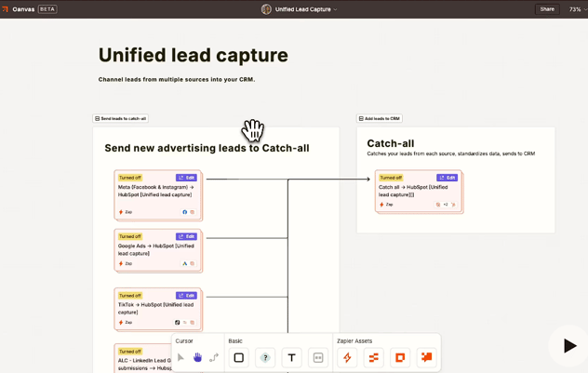The image size is (588, 373).
Task: Click the Zap lightning icon on TikTok card
Action: [x=121, y=323]
